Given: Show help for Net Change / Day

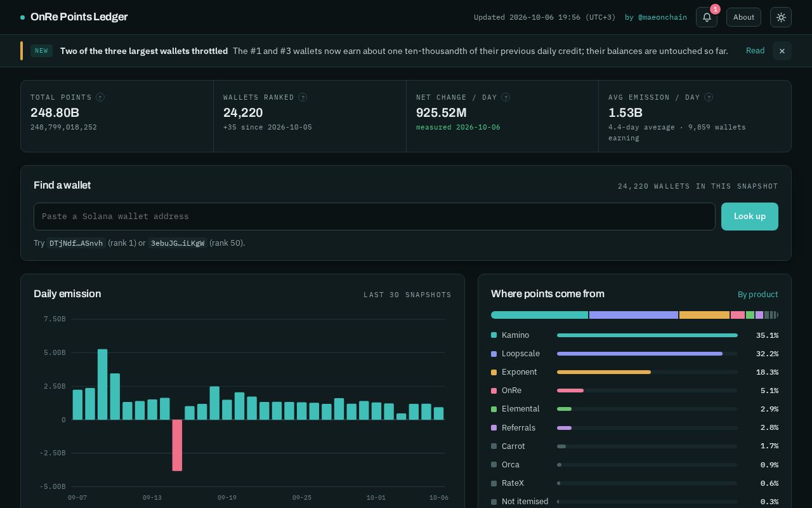Looking at the screenshot, I should pos(506,97).
